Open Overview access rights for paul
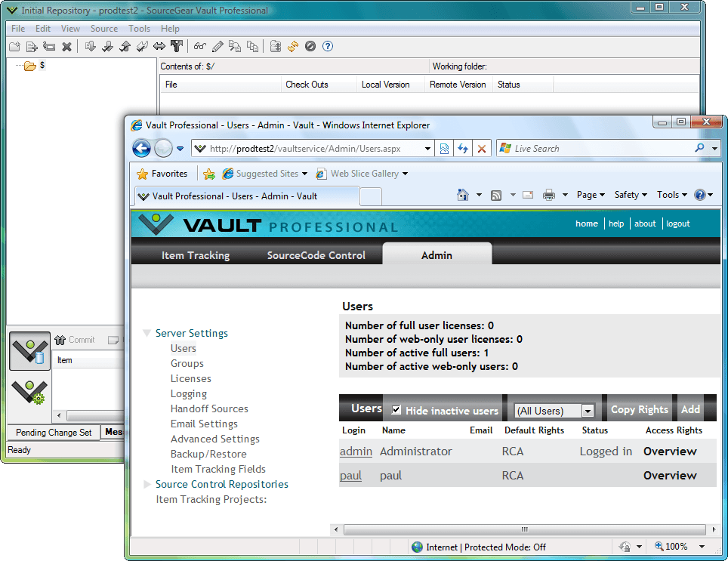The image size is (728, 561). (670, 476)
